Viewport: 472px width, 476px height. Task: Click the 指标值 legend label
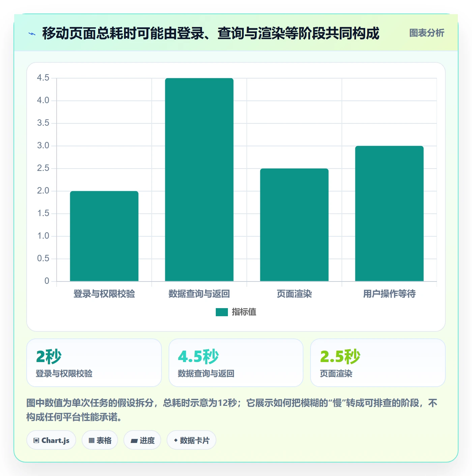pos(244,312)
